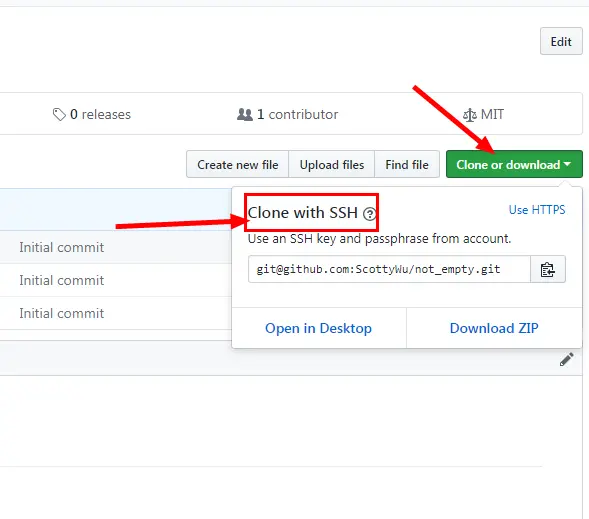Switch to Use HTTPS
Image resolution: width=589 pixels, height=519 pixels.
[537, 210]
